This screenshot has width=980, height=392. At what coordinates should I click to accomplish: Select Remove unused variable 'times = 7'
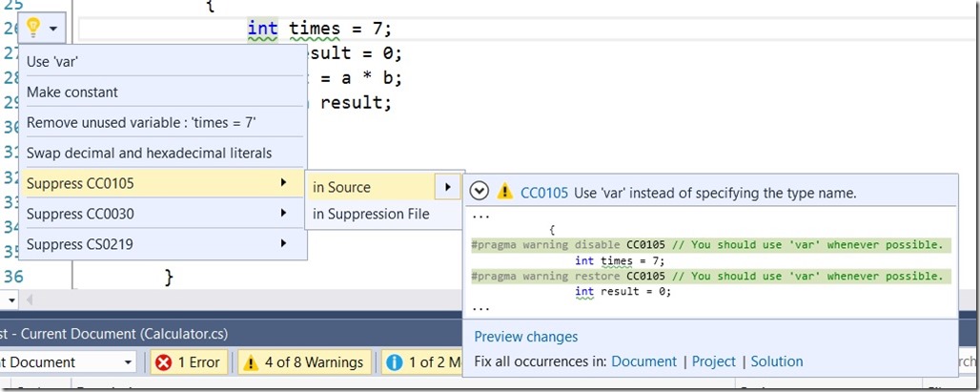141,123
